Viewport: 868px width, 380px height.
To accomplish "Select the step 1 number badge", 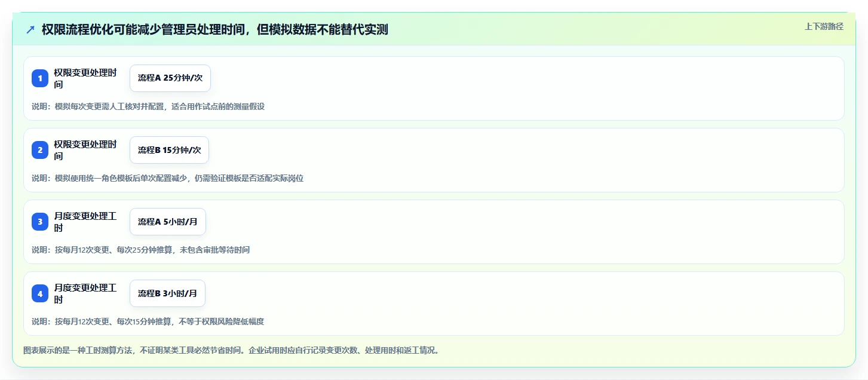I will point(40,78).
